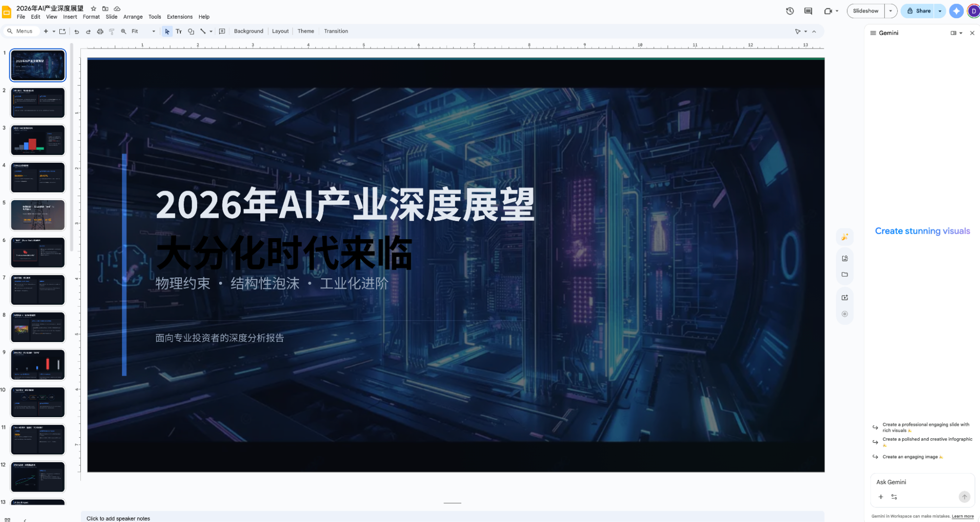Expand the Share options dropdown arrow
The image size is (980, 522).
tap(940, 11)
